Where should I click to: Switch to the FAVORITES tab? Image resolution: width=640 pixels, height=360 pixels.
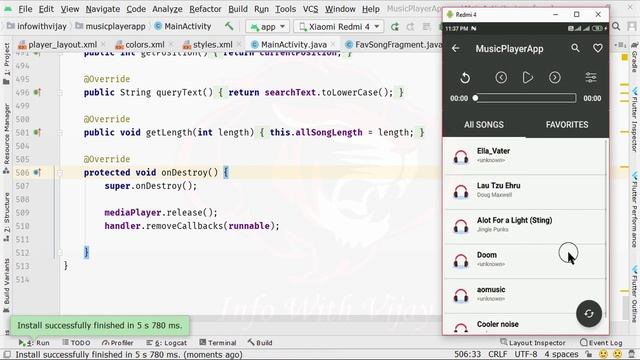[567, 124]
